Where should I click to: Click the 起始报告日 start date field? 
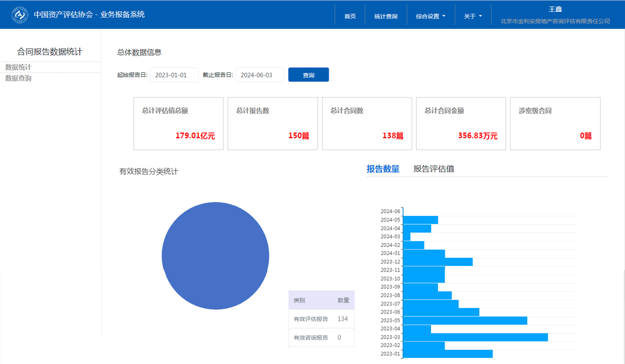coord(174,75)
